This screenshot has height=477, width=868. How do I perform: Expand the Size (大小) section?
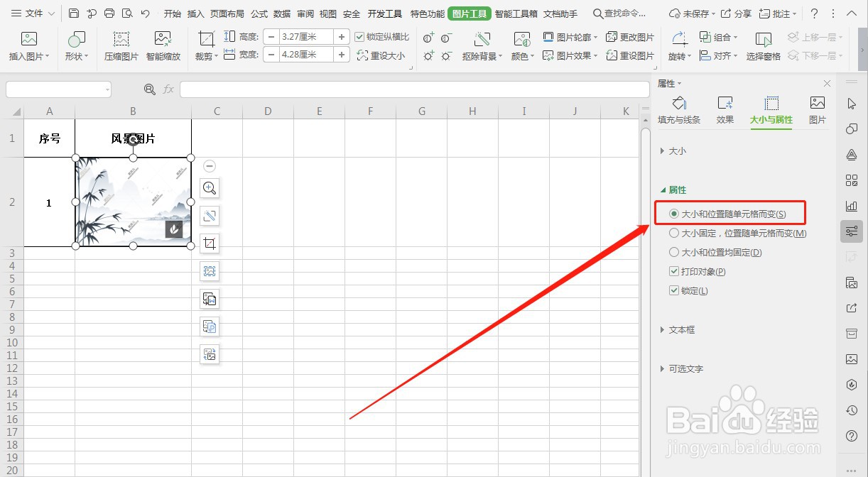click(x=673, y=151)
